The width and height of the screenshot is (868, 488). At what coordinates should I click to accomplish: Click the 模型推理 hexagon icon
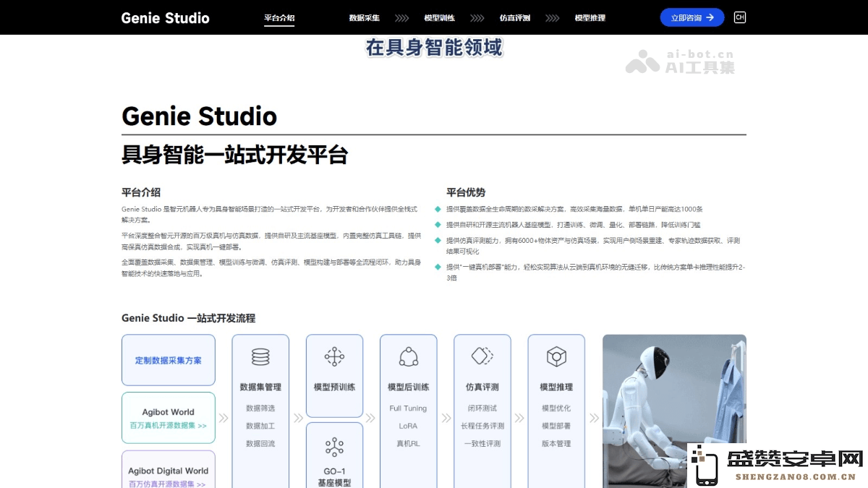click(x=556, y=357)
